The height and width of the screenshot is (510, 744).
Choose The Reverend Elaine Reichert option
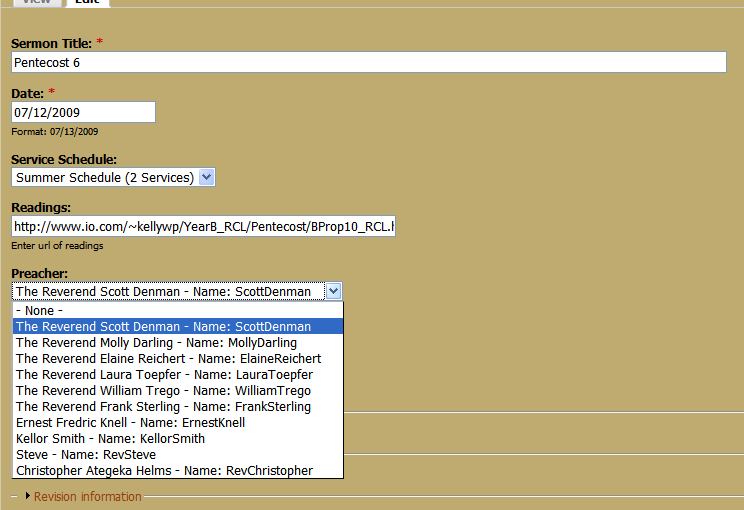click(x=178, y=359)
